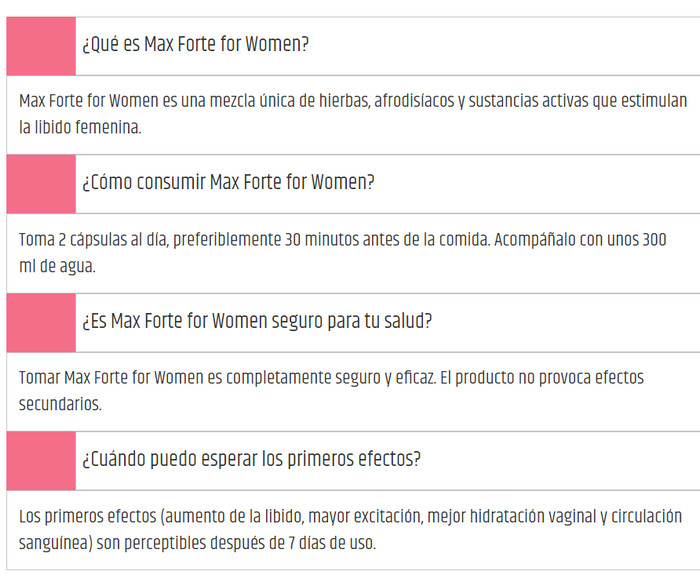The image size is (700, 579).
Task: Collapse '¿Es Max Forte for Women seguro para tu salud?'
Action: pos(257,322)
